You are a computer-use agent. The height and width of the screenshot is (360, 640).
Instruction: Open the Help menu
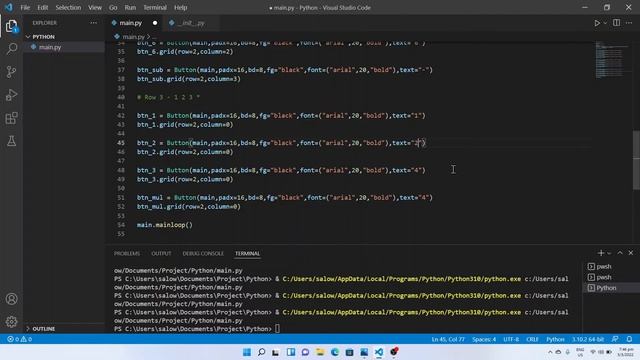(x=180, y=7)
